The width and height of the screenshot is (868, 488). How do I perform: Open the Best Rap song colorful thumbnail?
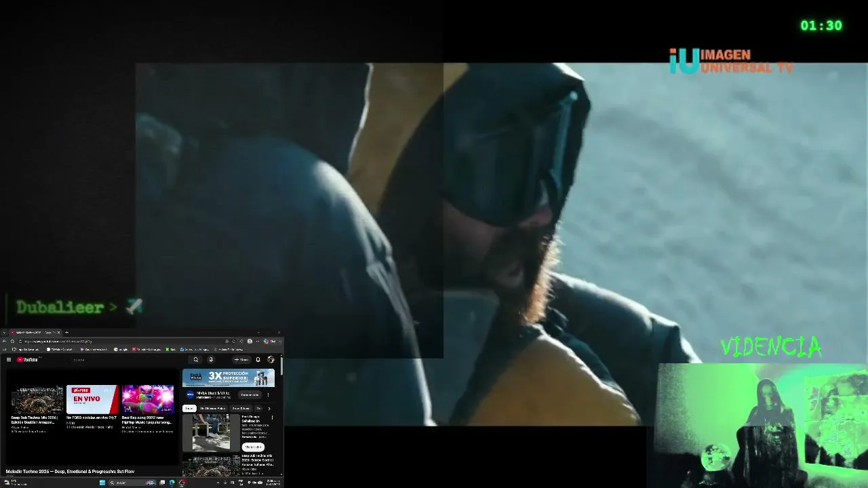(148, 399)
